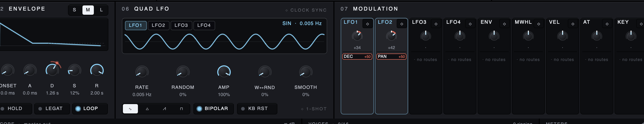The image size is (644, 124).
Task: Click the LFO sine waveform display
Action: (x=224, y=41)
